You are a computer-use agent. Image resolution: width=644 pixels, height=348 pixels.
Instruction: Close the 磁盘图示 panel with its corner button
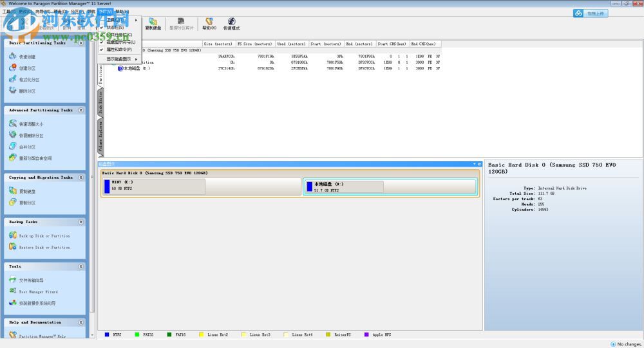click(479, 164)
